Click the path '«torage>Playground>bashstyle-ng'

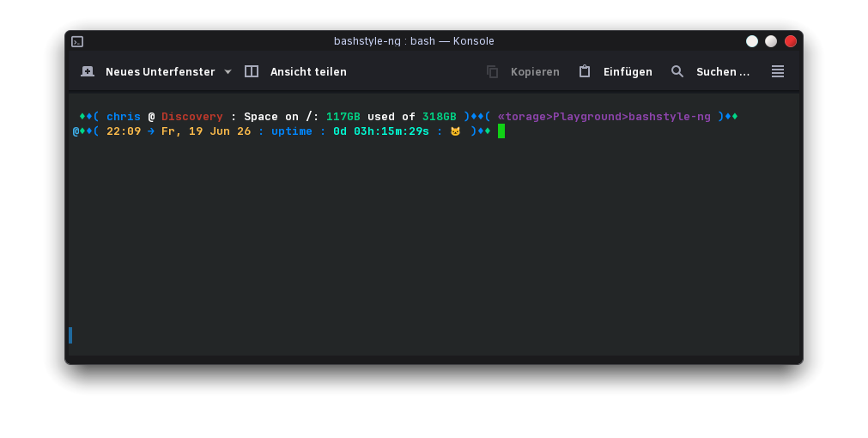click(604, 117)
